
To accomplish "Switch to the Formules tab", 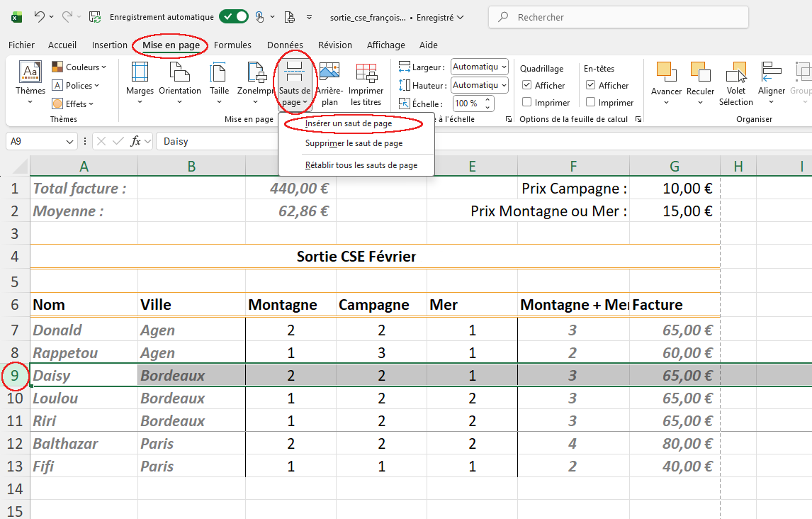I will [232, 45].
